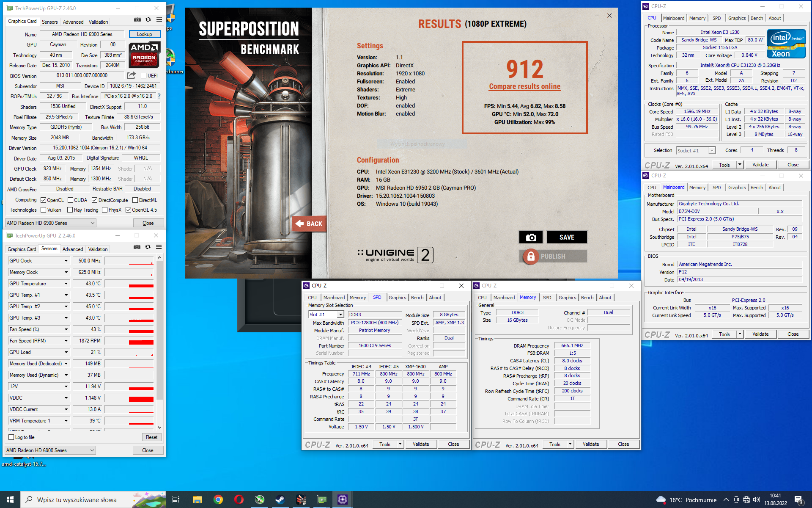Click Validate in the Memory CPU-Z window

[591, 444]
